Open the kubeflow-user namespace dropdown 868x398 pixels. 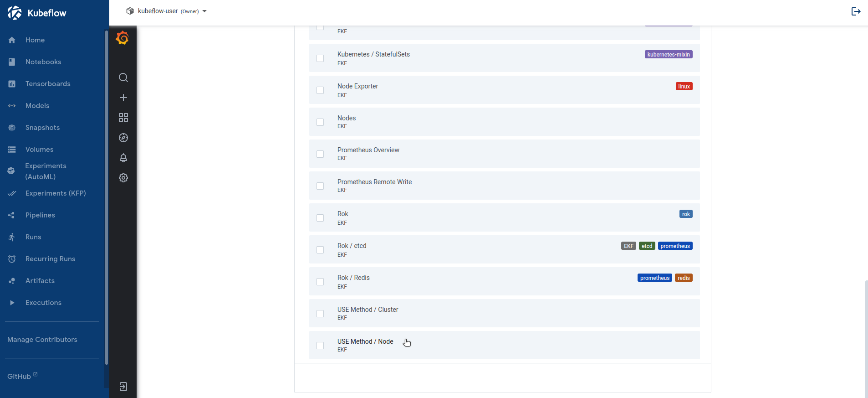[x=167, y=11]
